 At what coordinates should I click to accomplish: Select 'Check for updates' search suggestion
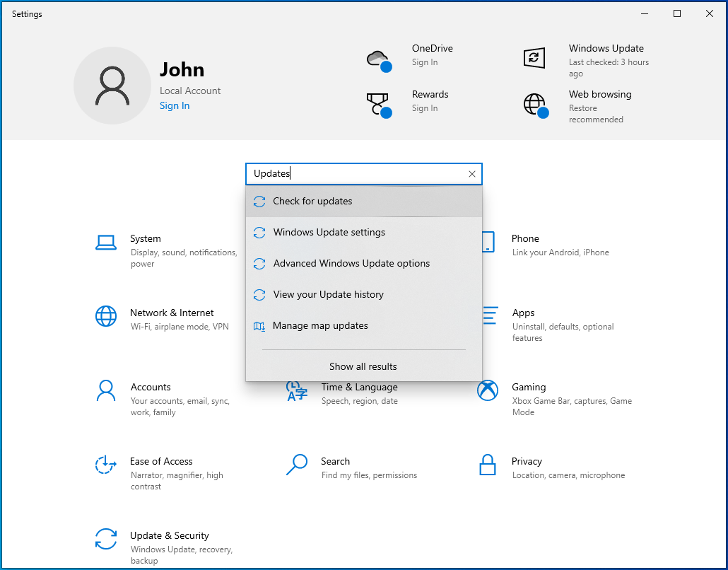(x=312, y=202)
